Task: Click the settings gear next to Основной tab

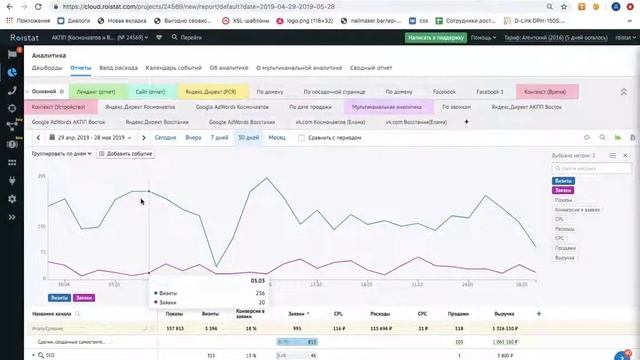Action: (62, 91)
